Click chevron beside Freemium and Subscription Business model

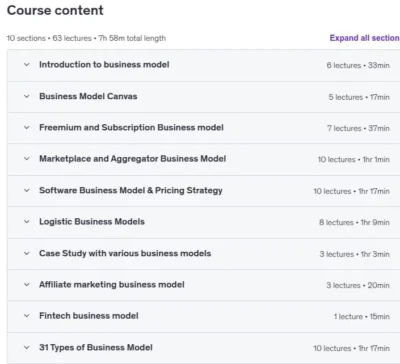(27, 128)
